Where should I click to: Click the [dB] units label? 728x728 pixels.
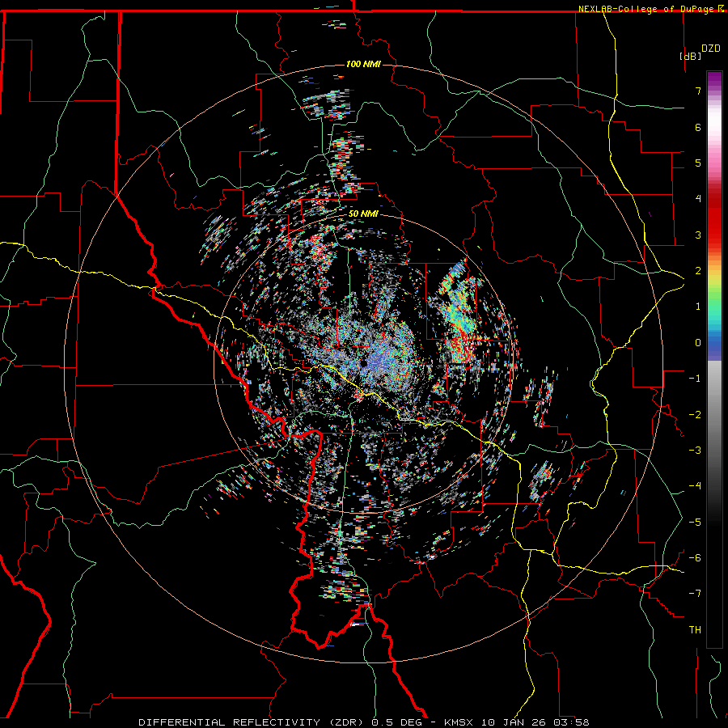tap(690, 56)
